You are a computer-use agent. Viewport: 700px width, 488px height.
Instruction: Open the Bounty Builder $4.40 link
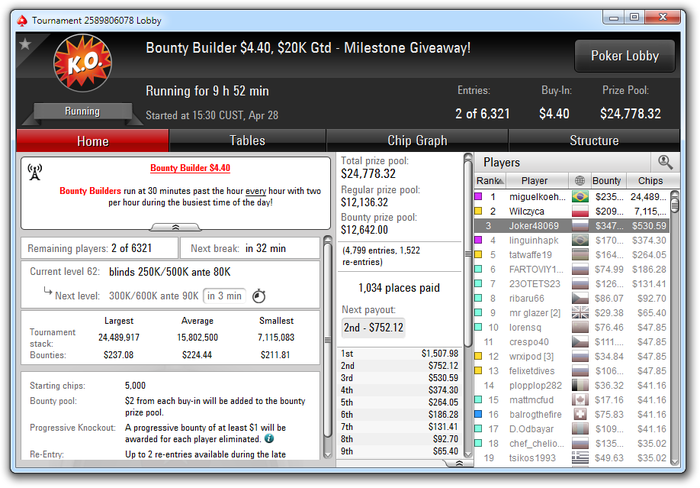pos(190,168)
